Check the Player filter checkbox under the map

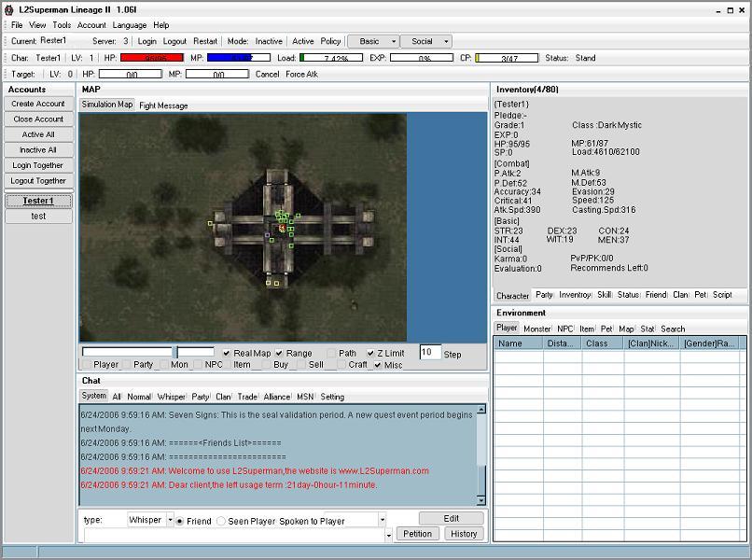(x=87, y=365)
